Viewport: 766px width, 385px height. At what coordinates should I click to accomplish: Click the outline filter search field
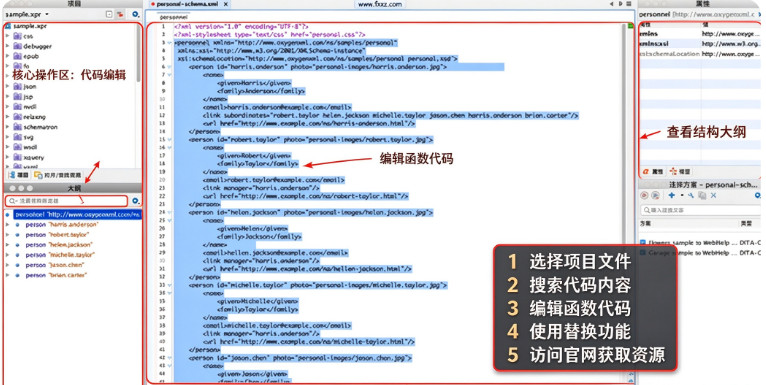click(x=66, y=201)
